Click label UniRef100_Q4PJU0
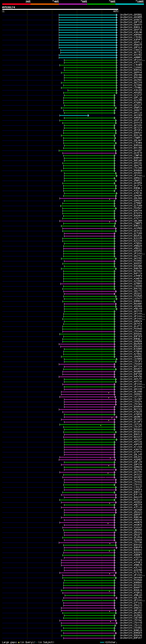146x644 pixels. click(x=131, y=610)
